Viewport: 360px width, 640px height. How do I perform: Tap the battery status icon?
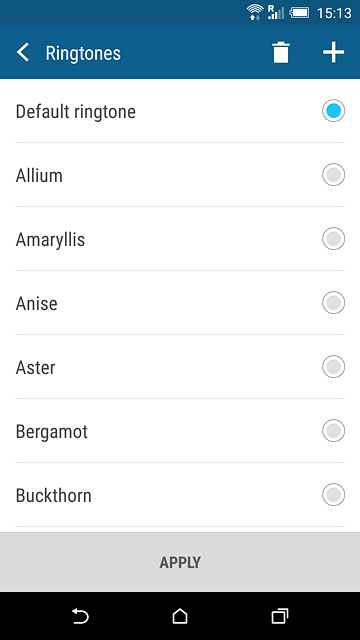[300, 13]
